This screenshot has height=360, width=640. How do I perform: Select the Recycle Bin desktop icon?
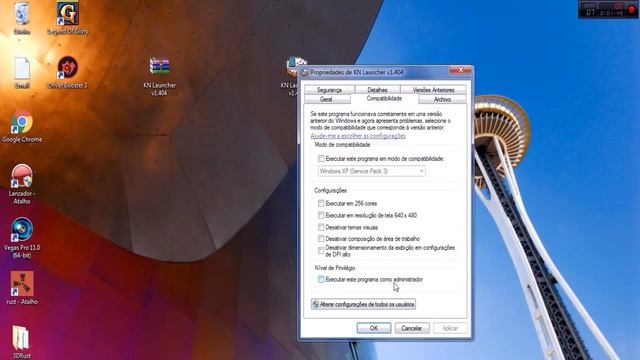pos(22,14)
